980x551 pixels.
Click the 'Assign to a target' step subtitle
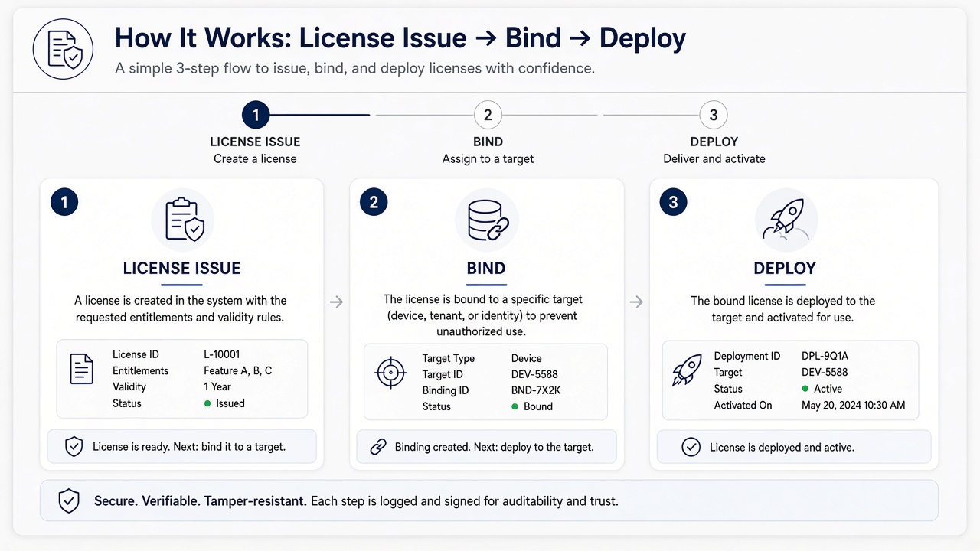pyautogui.click(x=488, y=159)
